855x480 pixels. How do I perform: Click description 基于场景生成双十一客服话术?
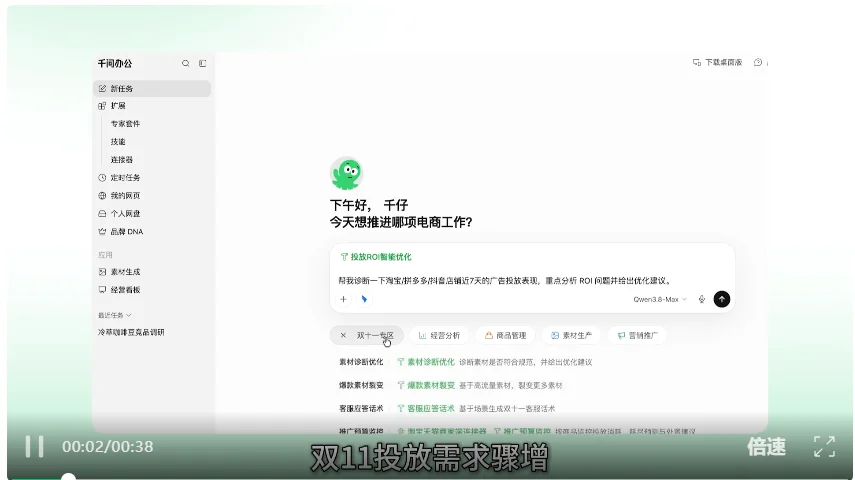pyautogui.click(x=507, y=409)
